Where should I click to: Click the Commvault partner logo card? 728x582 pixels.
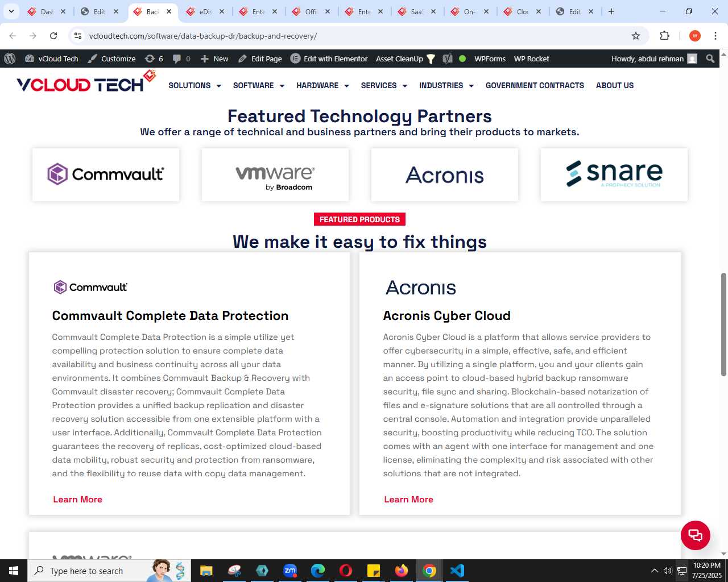click(x=106, y=174)
